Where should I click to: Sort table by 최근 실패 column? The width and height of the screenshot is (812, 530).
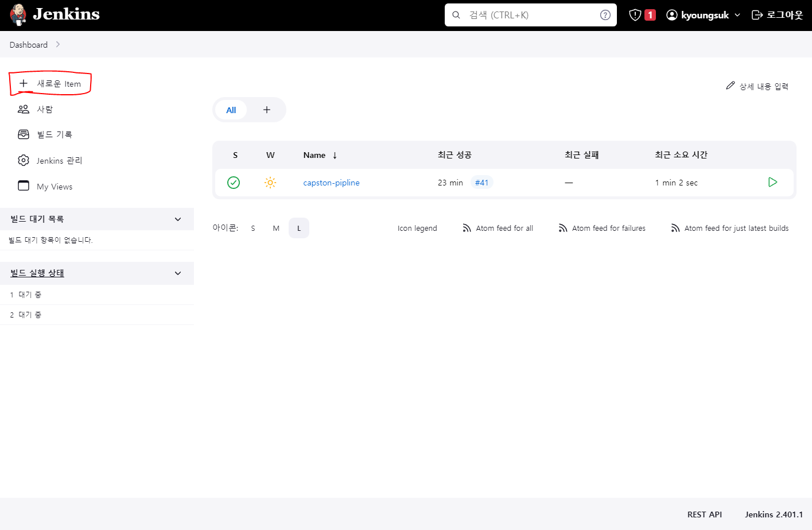click(x=582, y=155)
